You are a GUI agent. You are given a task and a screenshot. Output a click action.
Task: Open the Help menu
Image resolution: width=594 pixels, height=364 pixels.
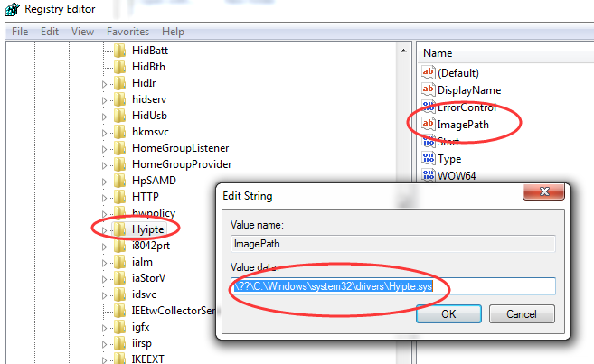[x=173, y=32]
